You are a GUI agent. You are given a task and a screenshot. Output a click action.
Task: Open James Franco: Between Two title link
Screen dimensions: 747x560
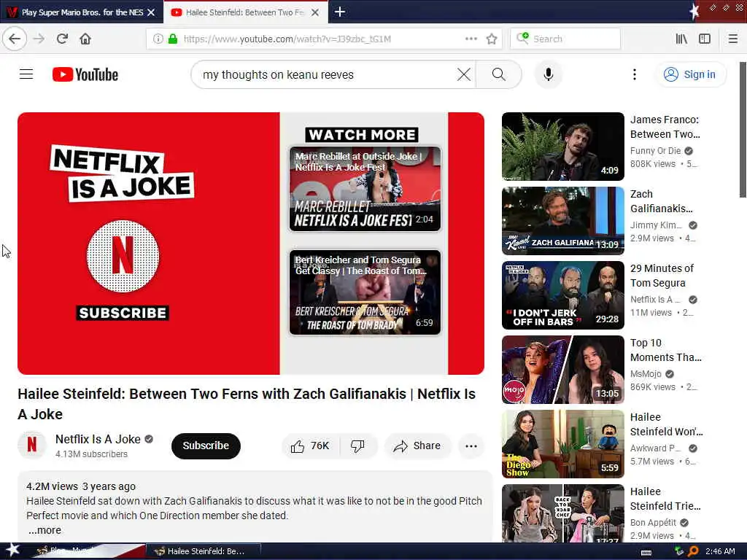(665, 127)
